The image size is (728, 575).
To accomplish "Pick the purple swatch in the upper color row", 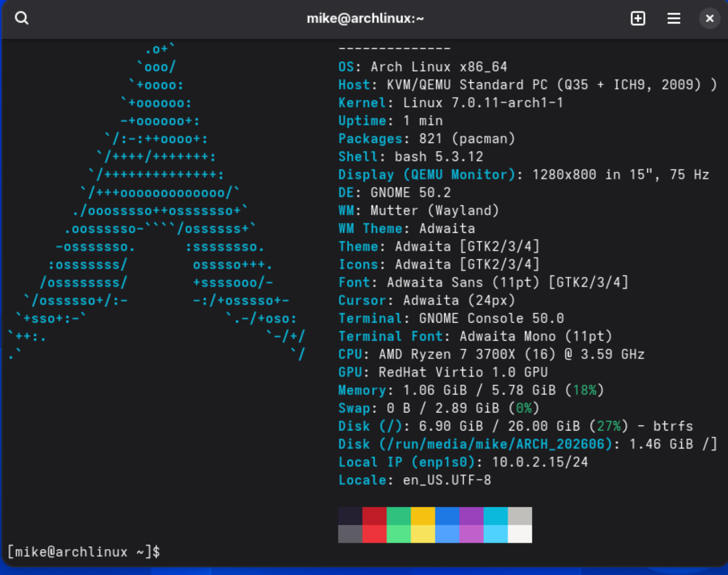I will (471, 516).
